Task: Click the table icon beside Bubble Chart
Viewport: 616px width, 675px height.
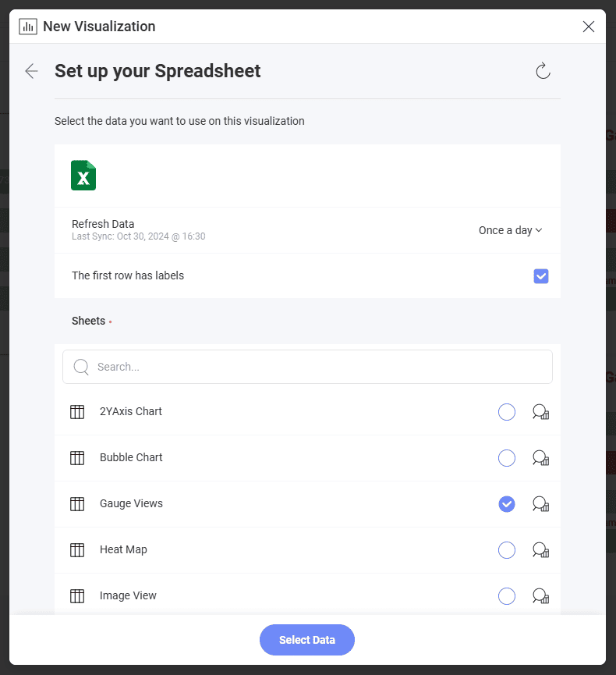Action: click(77, 458)
